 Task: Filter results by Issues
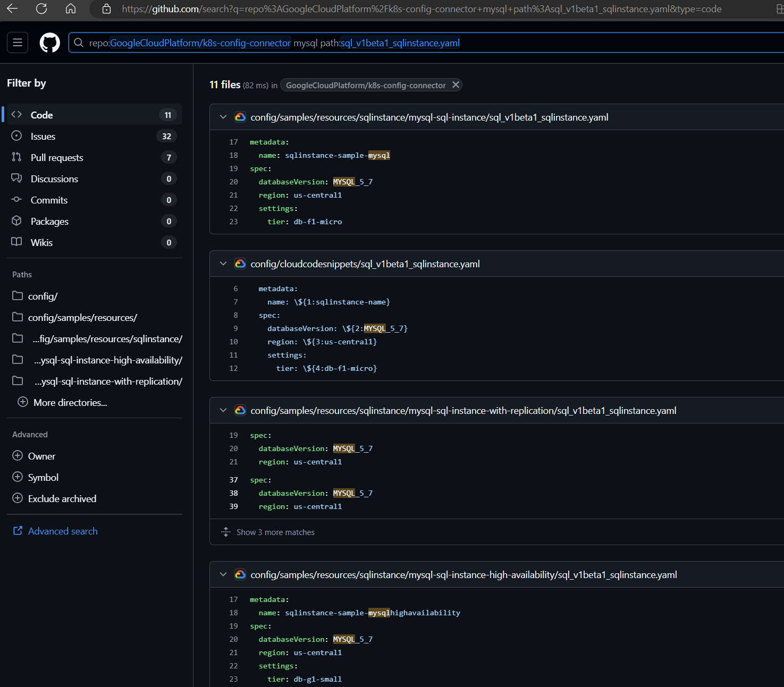(94, 136)
